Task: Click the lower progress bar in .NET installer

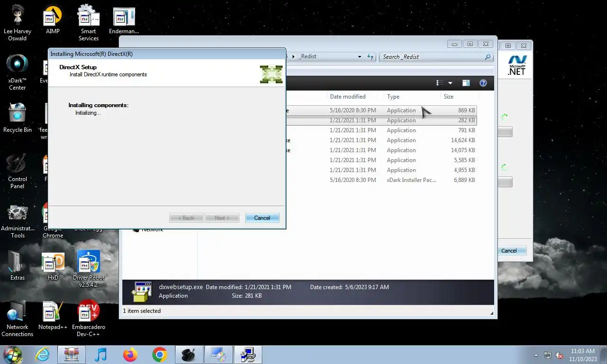Action: [505, 182]
